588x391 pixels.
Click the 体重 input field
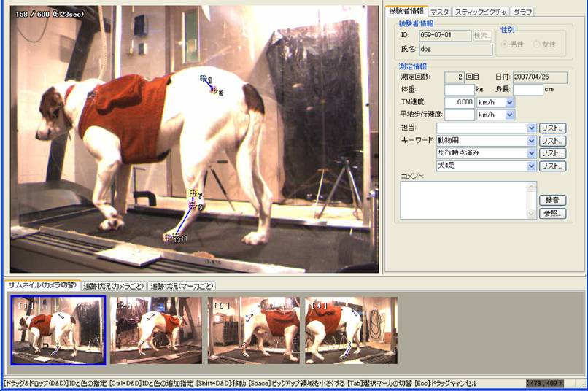pos(459,90)
